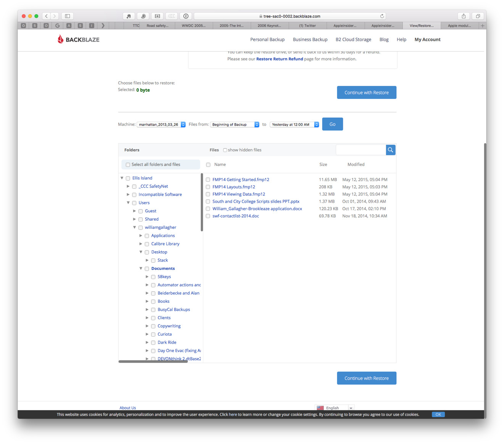Focus the file search input field
The height and width of the screenshot is (444, 504).
click(x=361, y=150)
